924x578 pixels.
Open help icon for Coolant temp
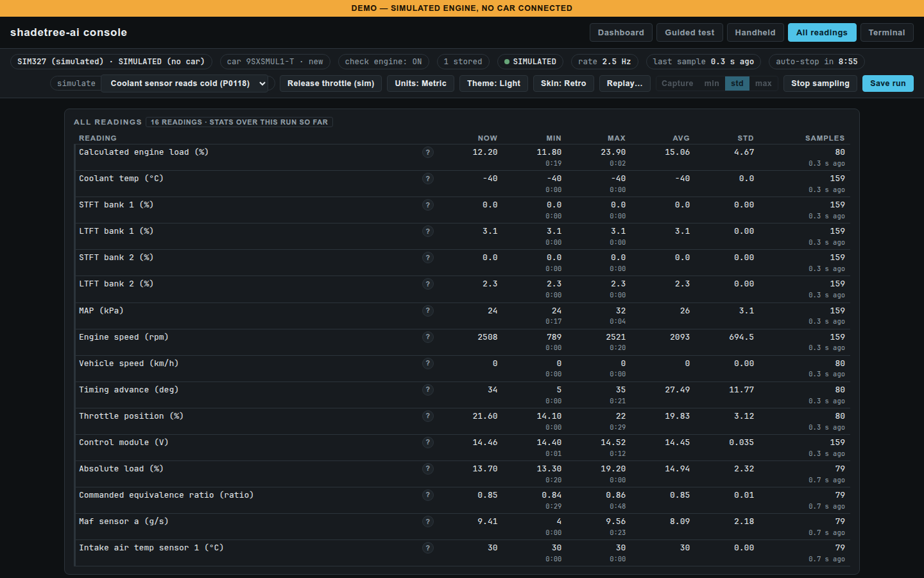point(428,179)
